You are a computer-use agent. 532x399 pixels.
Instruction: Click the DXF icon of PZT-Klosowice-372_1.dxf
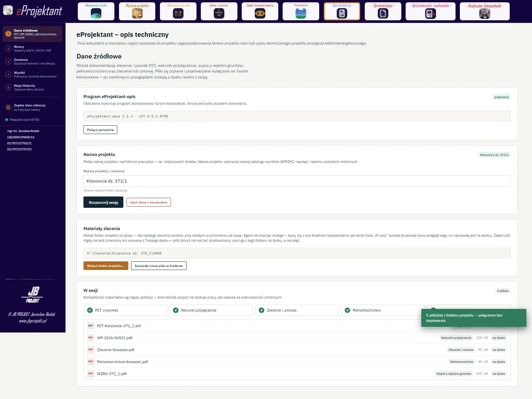[x=91, y=326]
